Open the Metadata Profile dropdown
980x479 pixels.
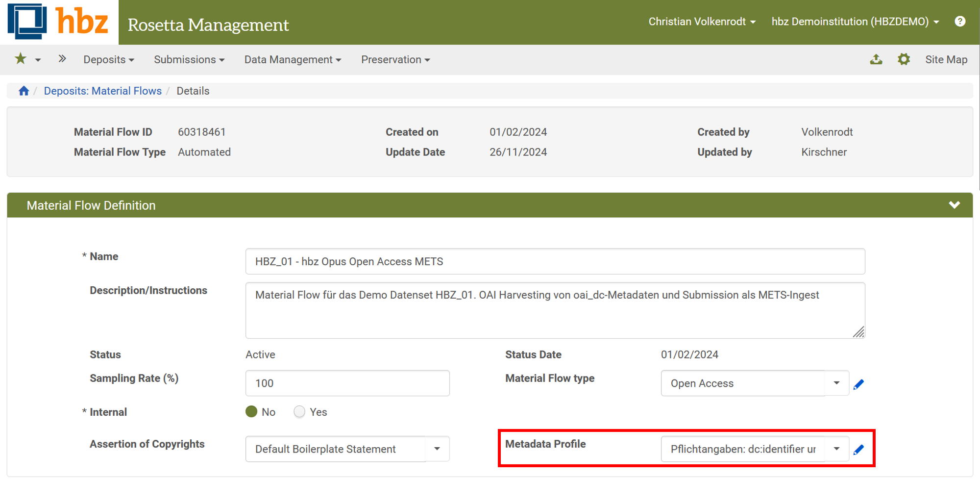click(837, 449)
